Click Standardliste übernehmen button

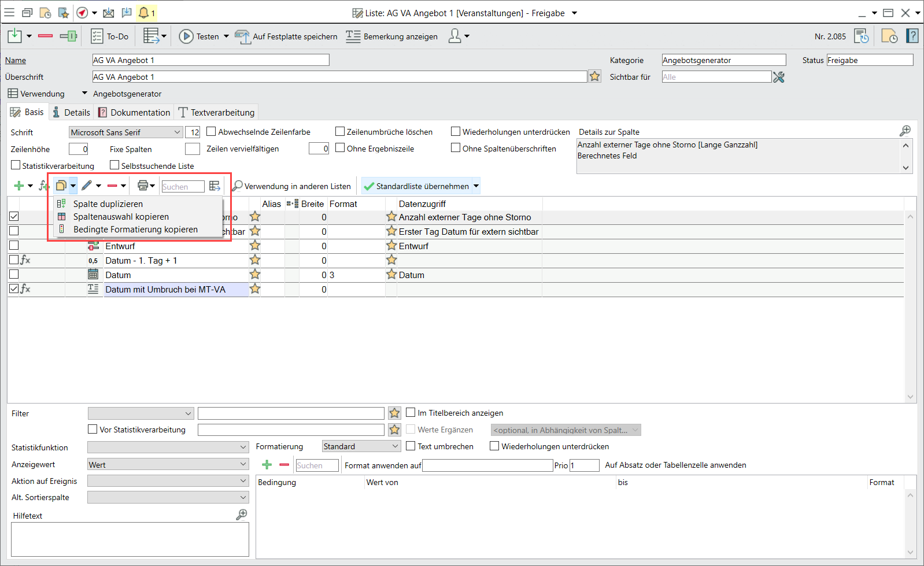417,186
